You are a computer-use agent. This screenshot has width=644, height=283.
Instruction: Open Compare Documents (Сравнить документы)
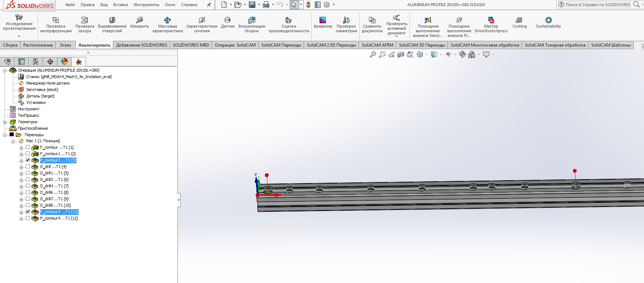tap(372, 24)
